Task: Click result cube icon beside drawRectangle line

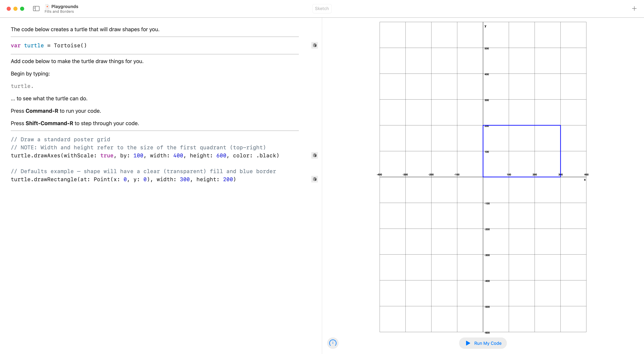Action: [x=314, y=179]
